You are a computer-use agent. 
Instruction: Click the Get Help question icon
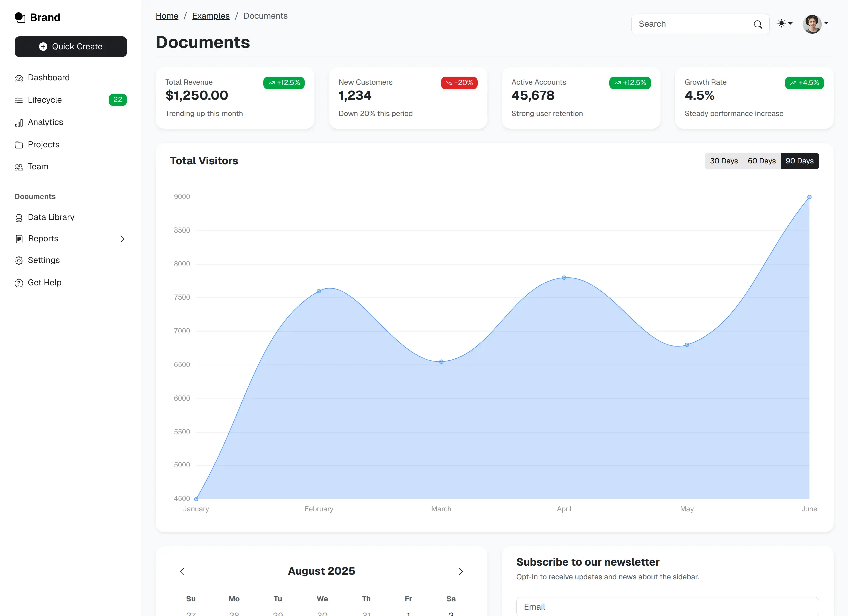(19, 283)
